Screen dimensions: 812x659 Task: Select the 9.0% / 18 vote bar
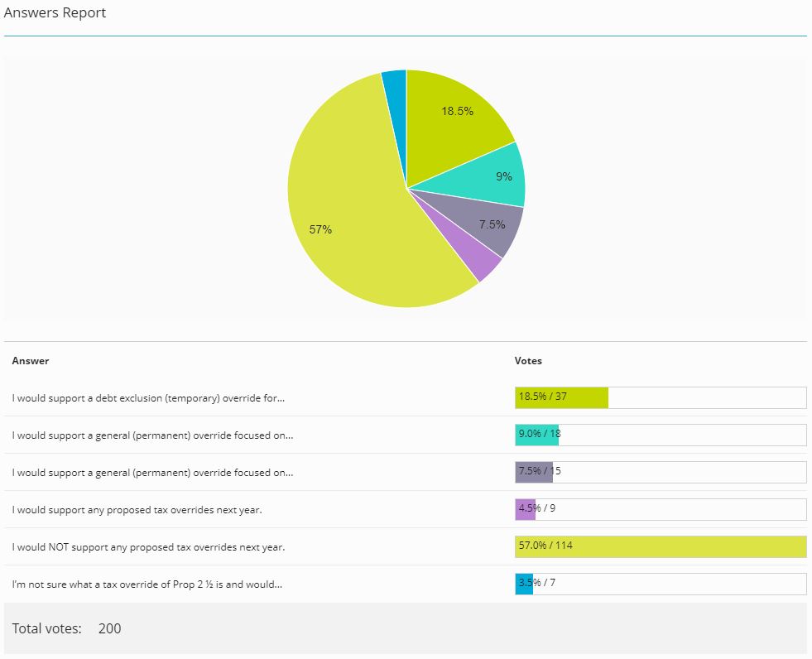(x=661, y=435)
